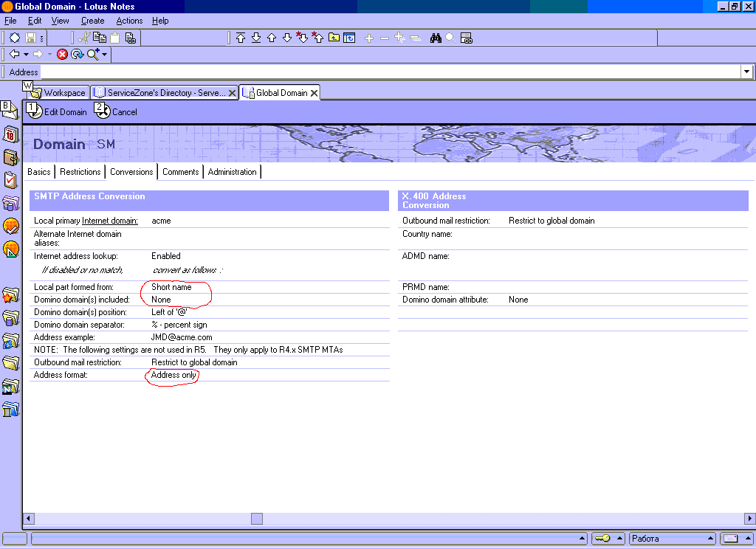Viewport: 756px width, 549px height.
Task: Click the Refresh icon in navigation bar
Action: pyautogui.click(x=78, y=55)
